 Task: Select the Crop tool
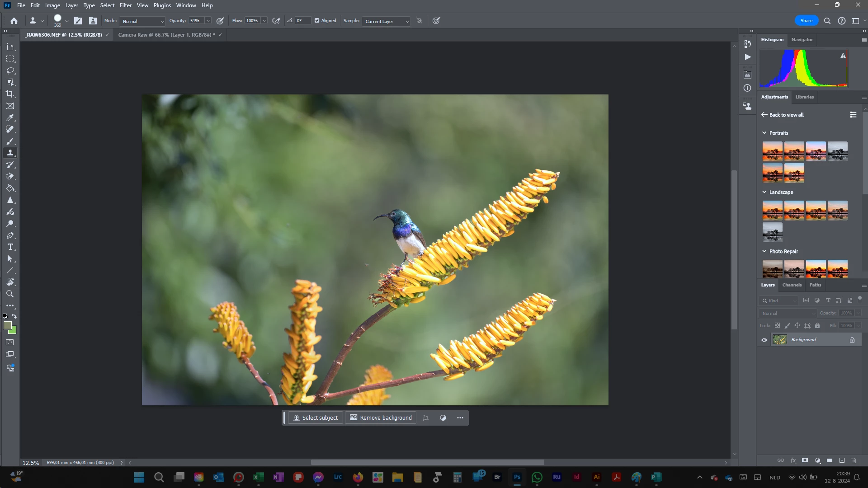pos(10,94)
